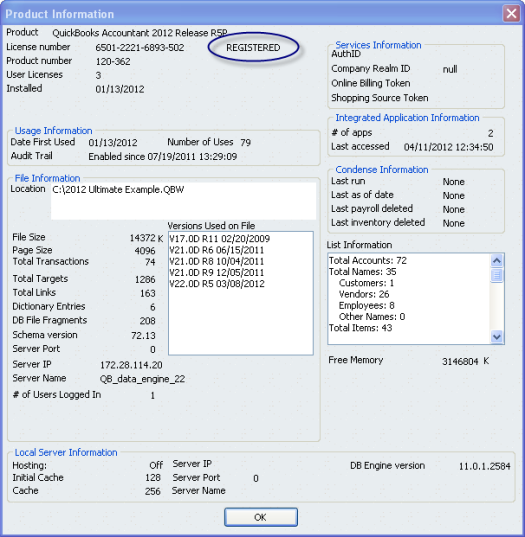The width and height of the screenshot is (525, 537).
Task: Click the Local Server Information heading
Action: [66, 452]
